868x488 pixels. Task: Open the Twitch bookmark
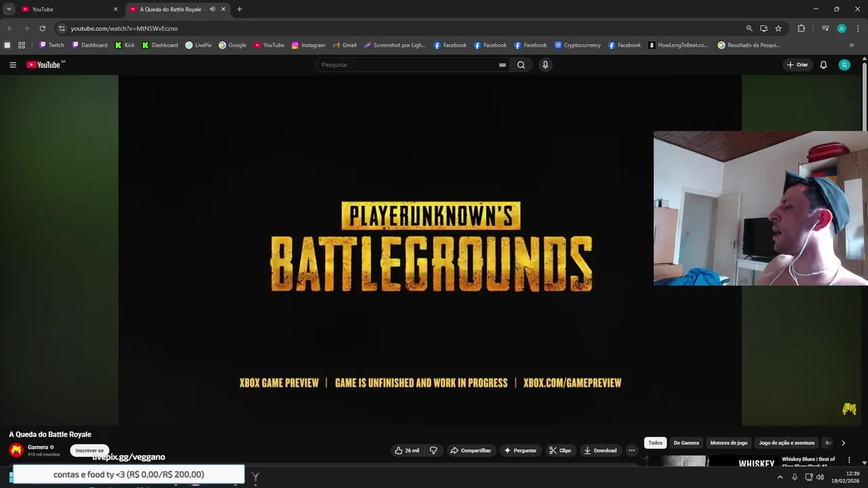coord(52,45)
